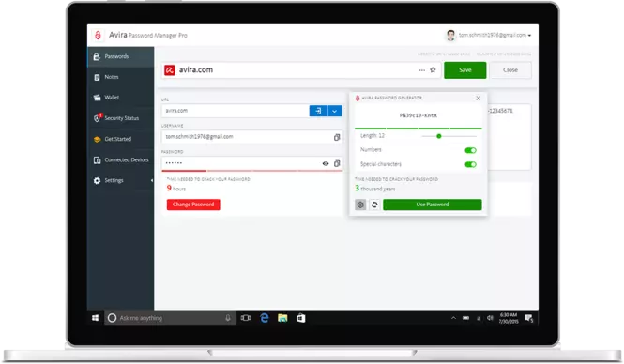Disable the Special characters switch
The width and height of the screenshot is (624, 364).
pyautogui.click(x=470, y=165)
